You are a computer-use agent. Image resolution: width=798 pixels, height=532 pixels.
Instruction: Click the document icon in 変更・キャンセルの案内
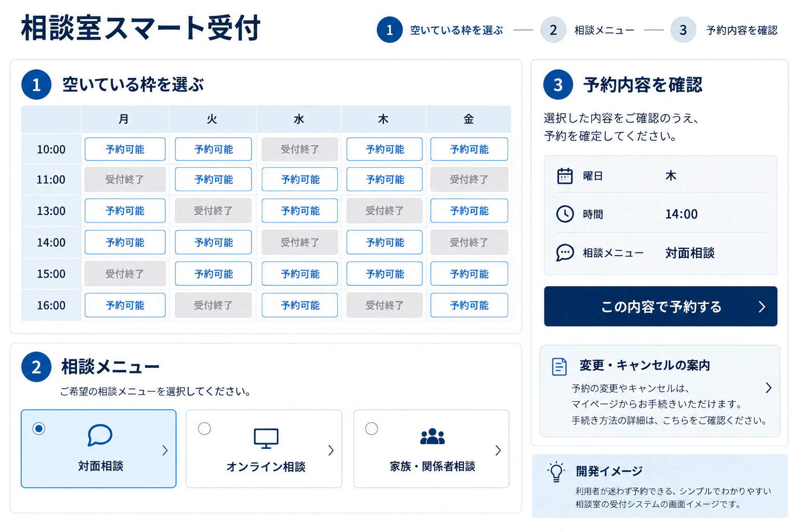tap(559, 366)
